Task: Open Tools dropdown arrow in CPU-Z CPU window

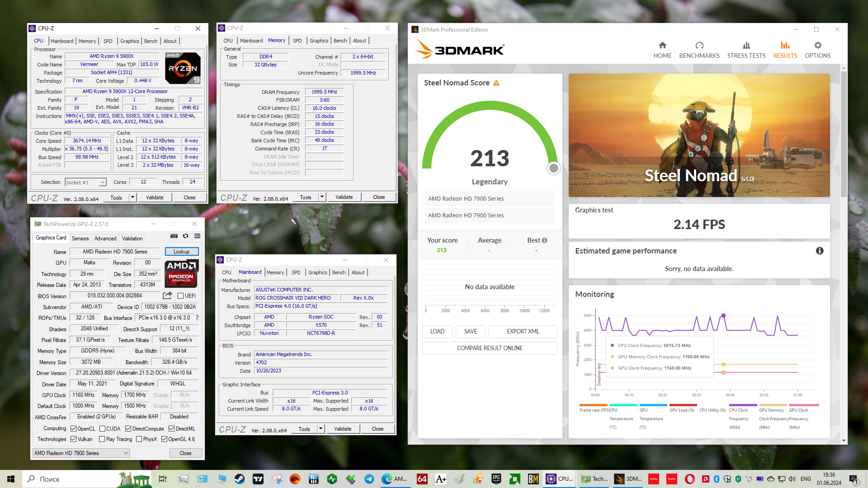Action: click(x=132, y=197)
